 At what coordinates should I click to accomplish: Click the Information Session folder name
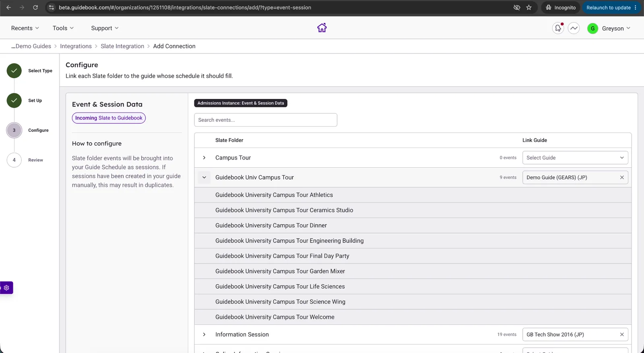pos(242,335)
